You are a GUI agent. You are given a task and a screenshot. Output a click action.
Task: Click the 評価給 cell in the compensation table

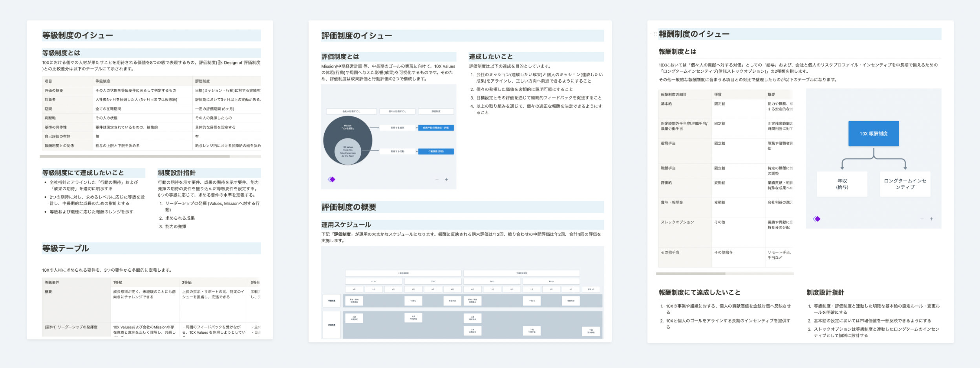click(x=685, y=188)
